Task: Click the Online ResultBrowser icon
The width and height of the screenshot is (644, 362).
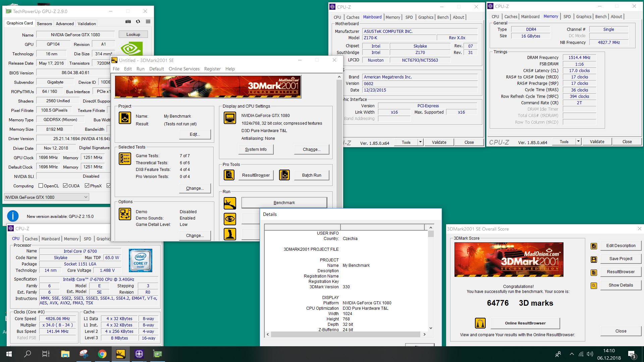Action: tap(480, 323)
